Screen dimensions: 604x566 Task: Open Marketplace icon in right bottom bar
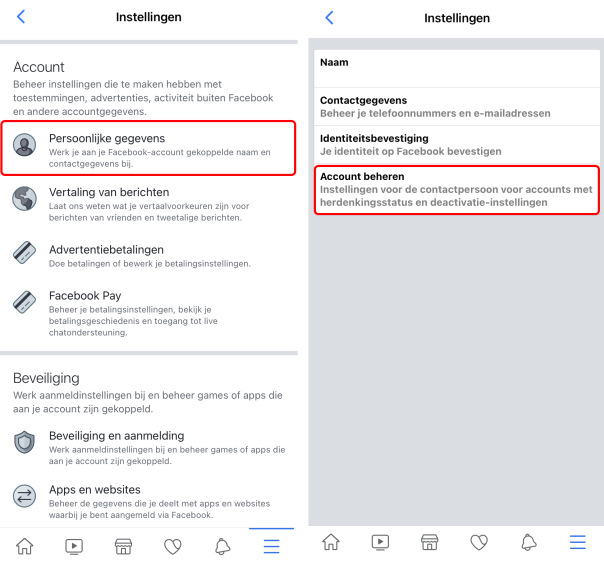tap(430, 542)
